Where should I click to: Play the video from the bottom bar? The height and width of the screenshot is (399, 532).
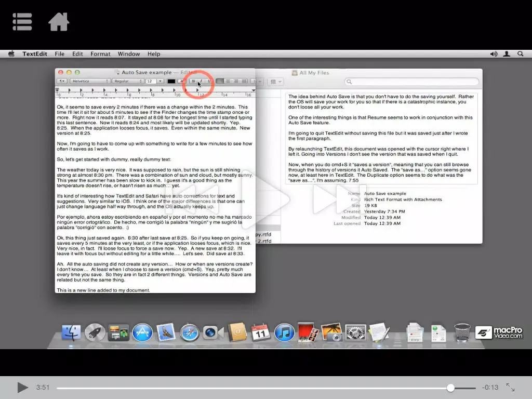[x=22, y=387]
